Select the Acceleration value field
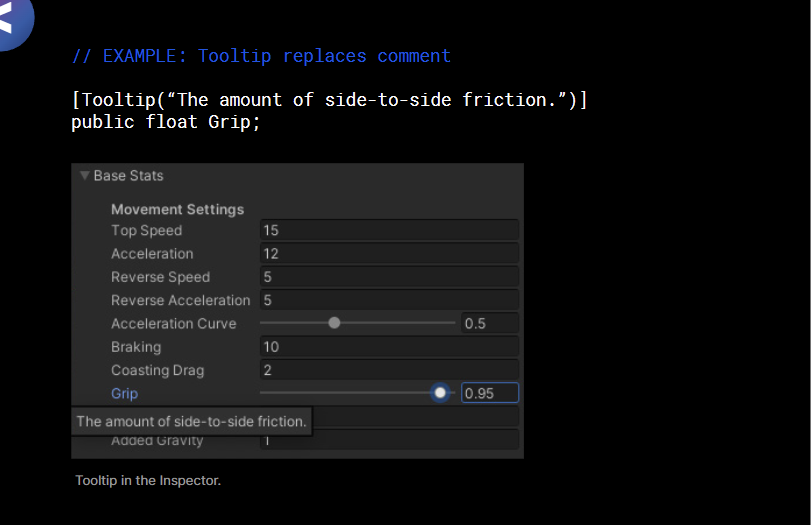This screenshot has width=812, height=525. (389, 254)
